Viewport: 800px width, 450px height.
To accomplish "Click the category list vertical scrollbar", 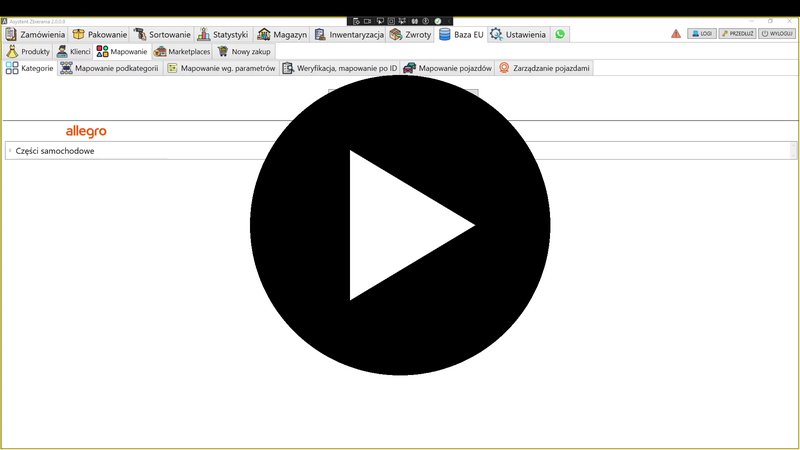I will click(793, 151).
